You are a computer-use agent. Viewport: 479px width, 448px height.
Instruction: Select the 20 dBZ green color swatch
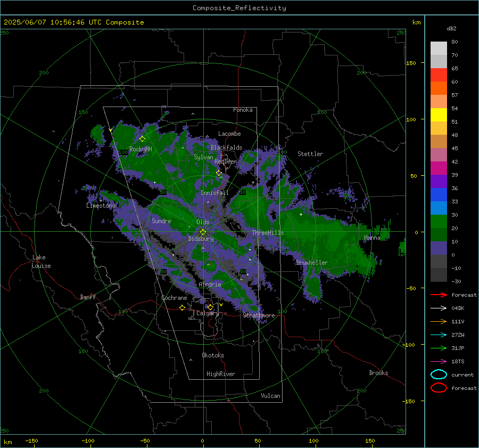click(439, 234)
